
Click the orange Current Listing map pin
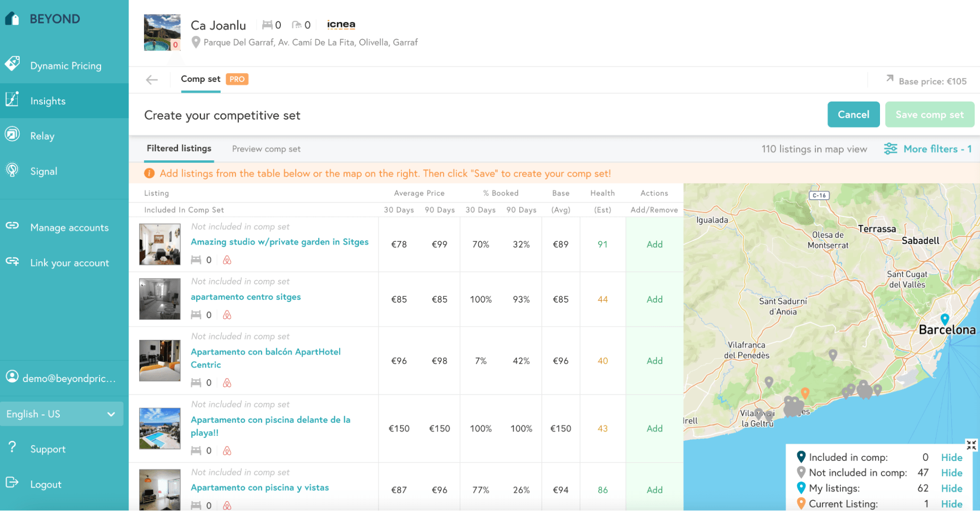[x=805, y=393]
